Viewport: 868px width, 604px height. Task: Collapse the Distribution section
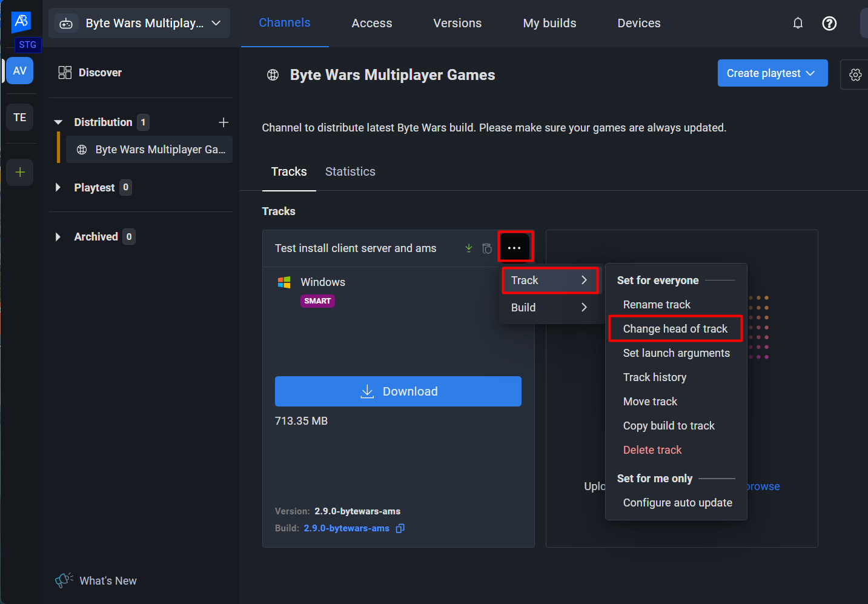pyautogui.click(x=59, y=122)
